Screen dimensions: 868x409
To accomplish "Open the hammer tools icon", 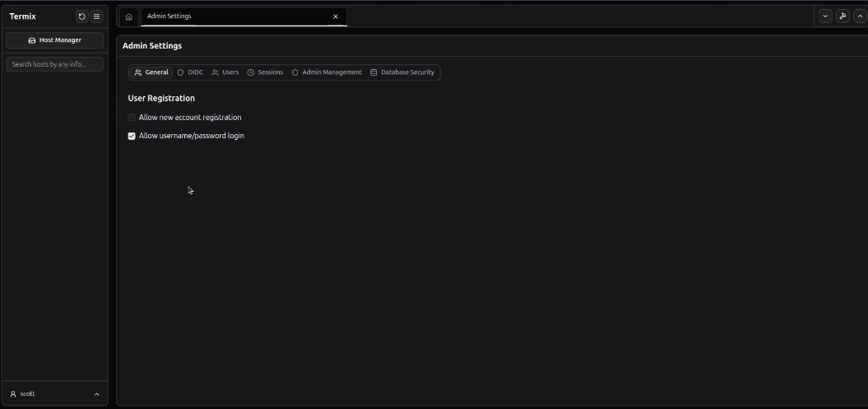I will (842, 16).
